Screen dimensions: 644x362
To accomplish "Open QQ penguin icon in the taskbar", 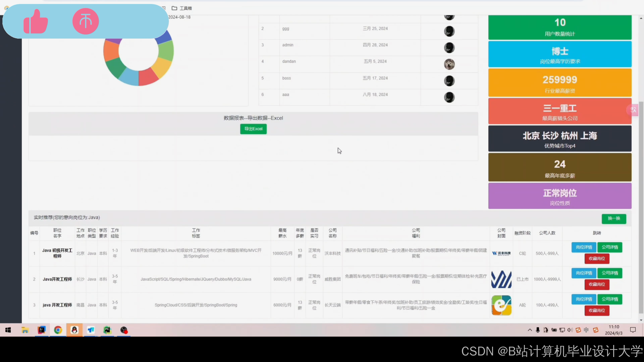I will (74, 330).
